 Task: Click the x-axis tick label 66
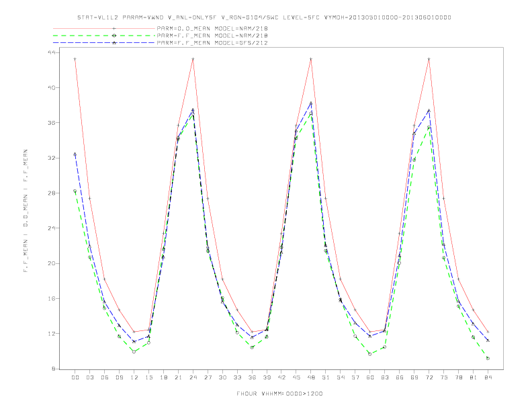[x=400, y=377]
